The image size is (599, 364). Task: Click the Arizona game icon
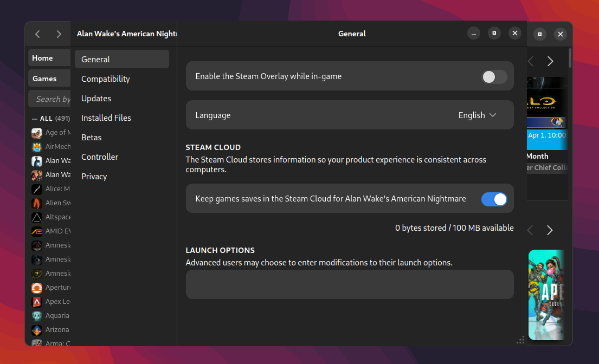click(x=37, y=330)
